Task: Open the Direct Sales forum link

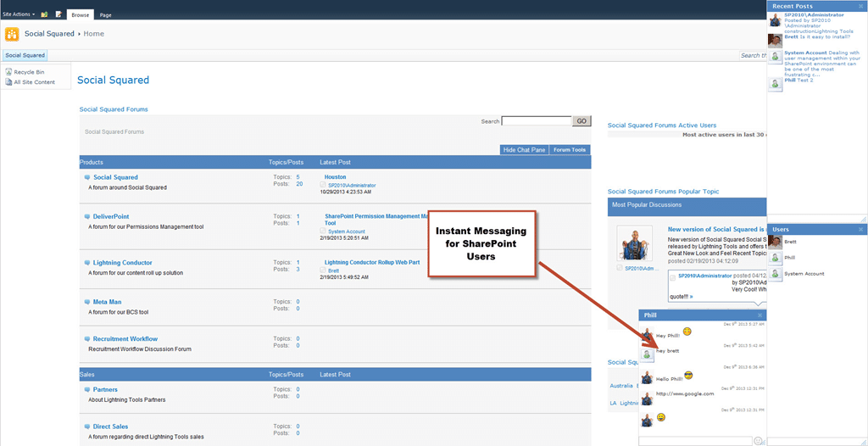Action: pyautogui.click(x=111, y=426)
